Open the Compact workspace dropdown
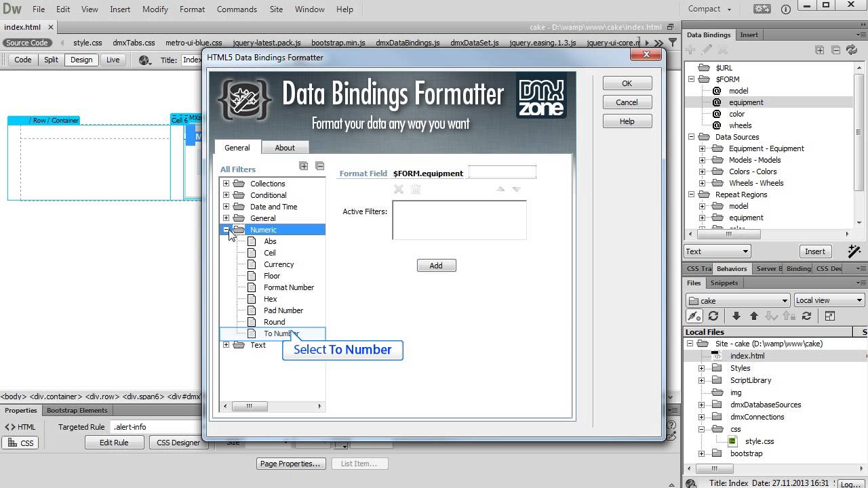 710,9
